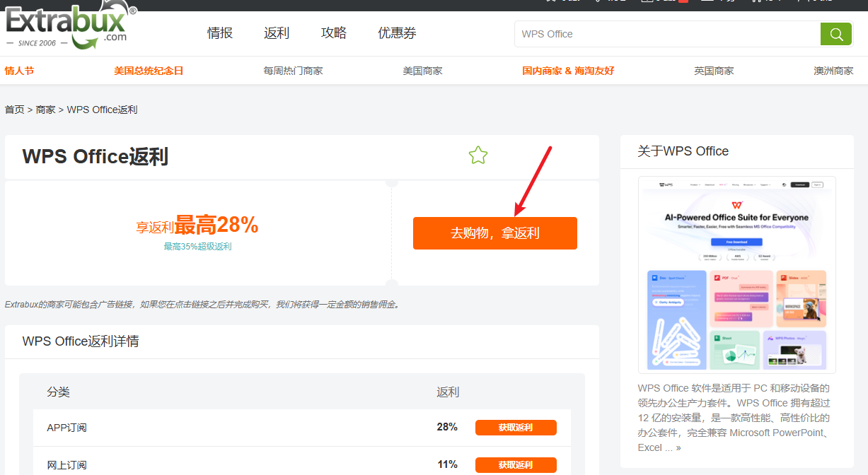868x475 pixels.
Task: Open the 优惠券 navigation item
Action: [x=397, y=33]
